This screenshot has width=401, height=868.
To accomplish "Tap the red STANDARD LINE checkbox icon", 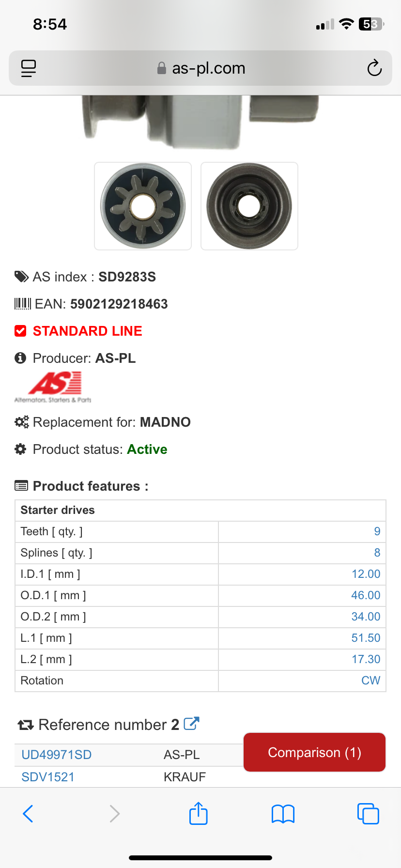I will tap(20, 331).
